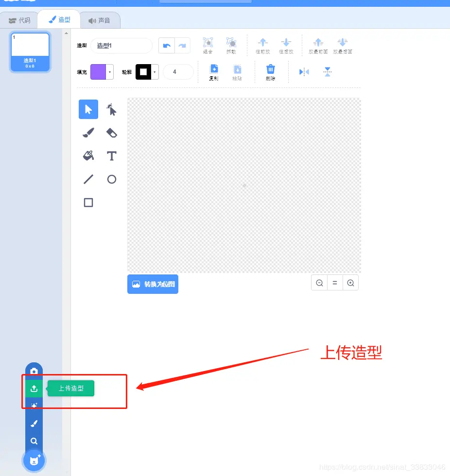Select the Circle tool

(x=111, y=179)
